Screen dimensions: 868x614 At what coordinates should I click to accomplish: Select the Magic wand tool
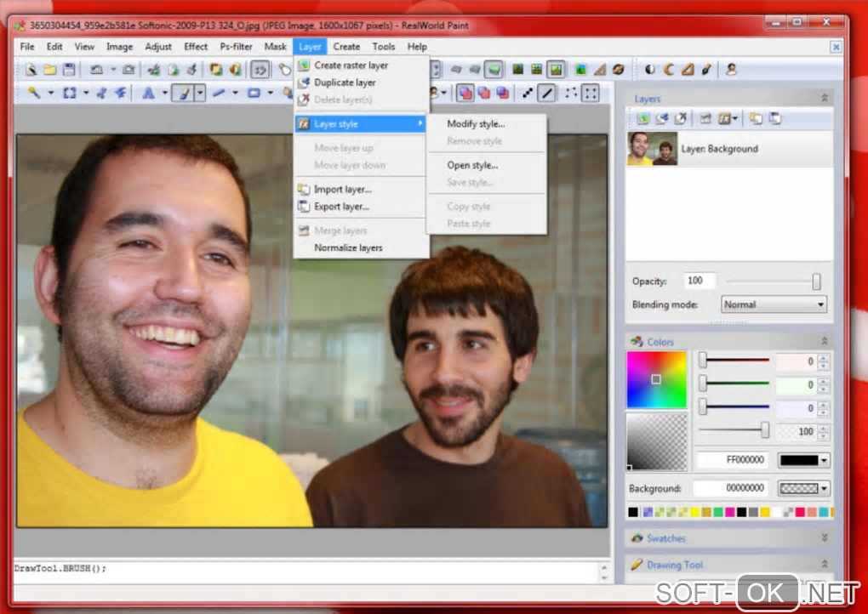point(34,93)
